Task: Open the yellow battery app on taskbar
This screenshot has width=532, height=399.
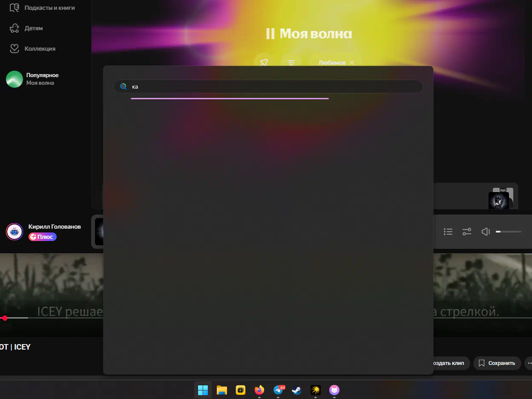Action: pos(241,390)
